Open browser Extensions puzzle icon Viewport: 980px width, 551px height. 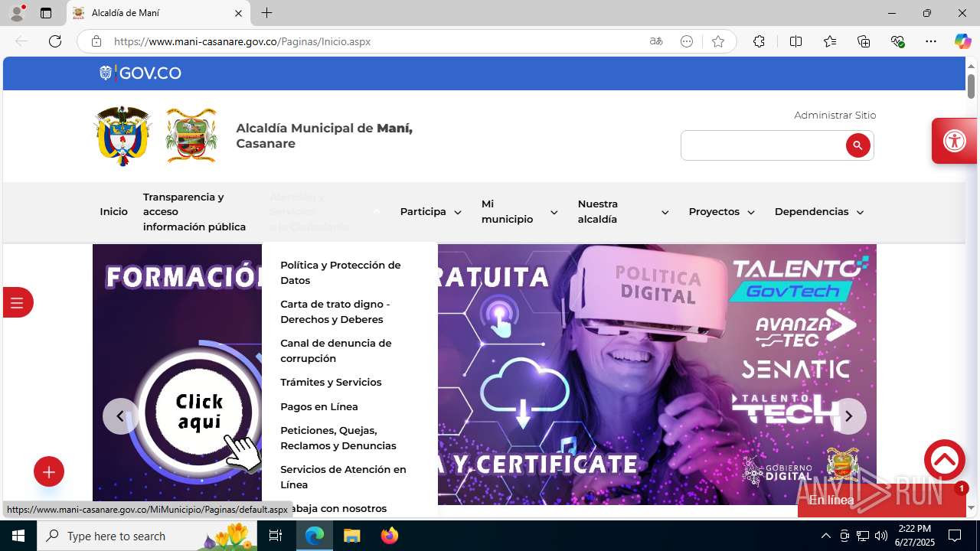759,41
